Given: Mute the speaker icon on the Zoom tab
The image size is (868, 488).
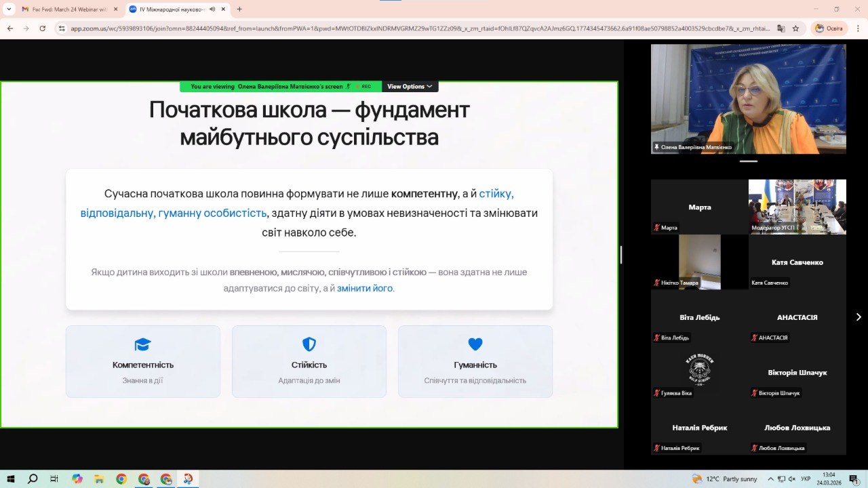Looking at the screenshot, I should click(x=212, y=9).
